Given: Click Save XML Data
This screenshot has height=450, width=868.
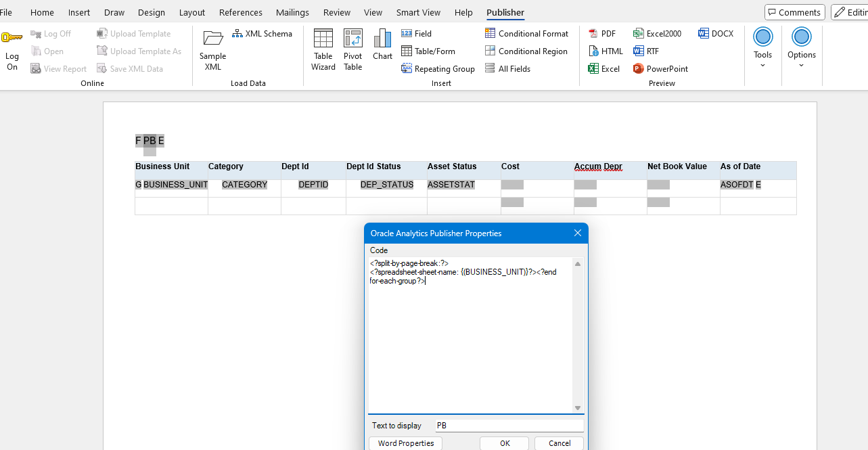Looking at the screenshot, I should 130,69.
